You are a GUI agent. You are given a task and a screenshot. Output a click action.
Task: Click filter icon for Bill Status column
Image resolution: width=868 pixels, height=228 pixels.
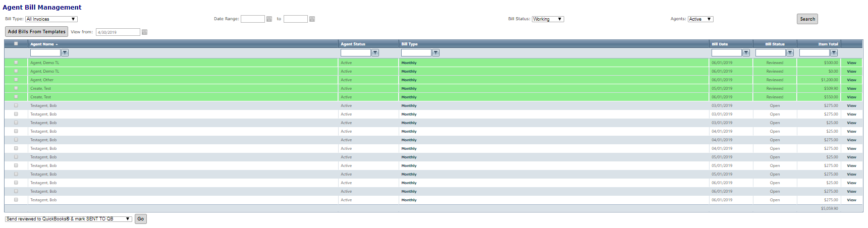[x=790, y=53]
